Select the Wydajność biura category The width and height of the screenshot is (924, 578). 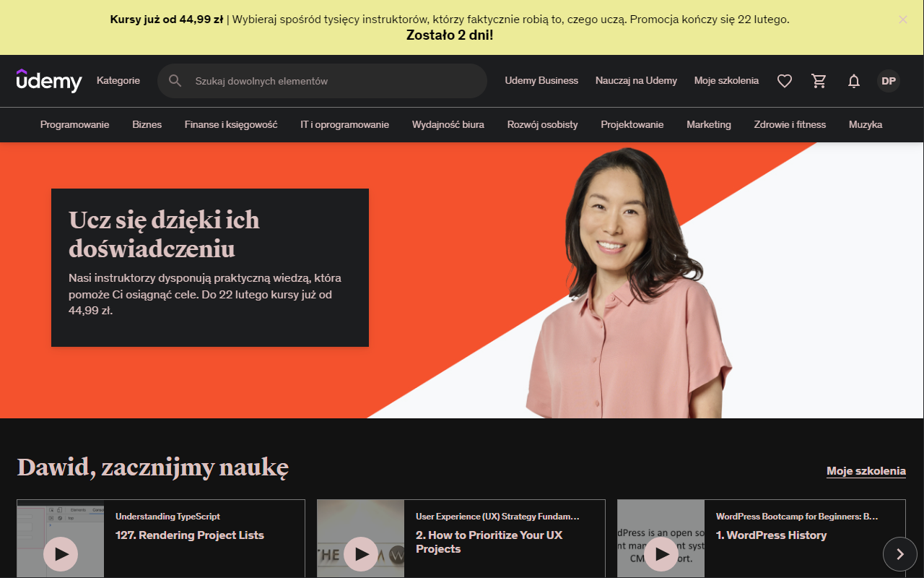click(448, 125)
